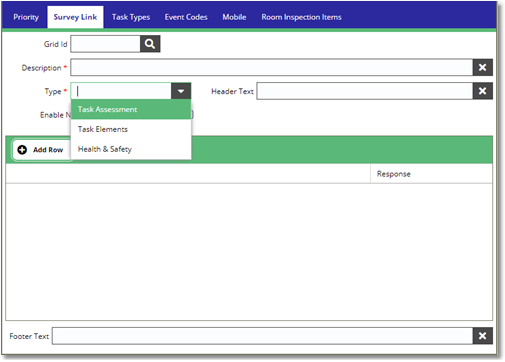The height and width of the screenshot is (362, 505).
Task: Switch to the Survey Link tab
Action: [75, 17]
